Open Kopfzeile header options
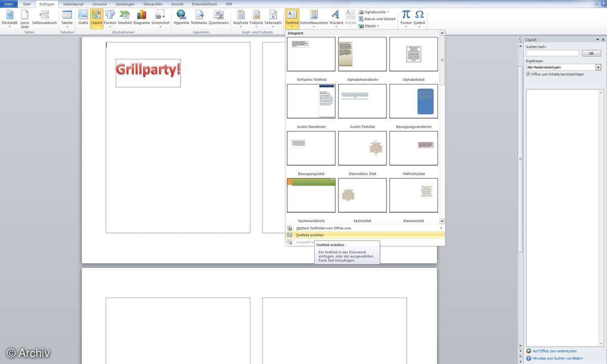This screenshot has width=607, height=364. (241, 18)
